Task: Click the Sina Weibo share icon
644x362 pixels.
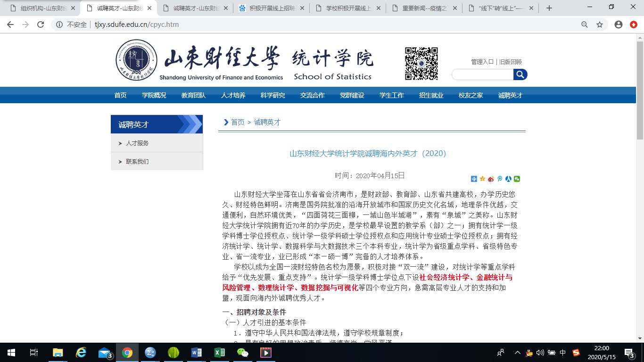Action: (x=491, y=179)
